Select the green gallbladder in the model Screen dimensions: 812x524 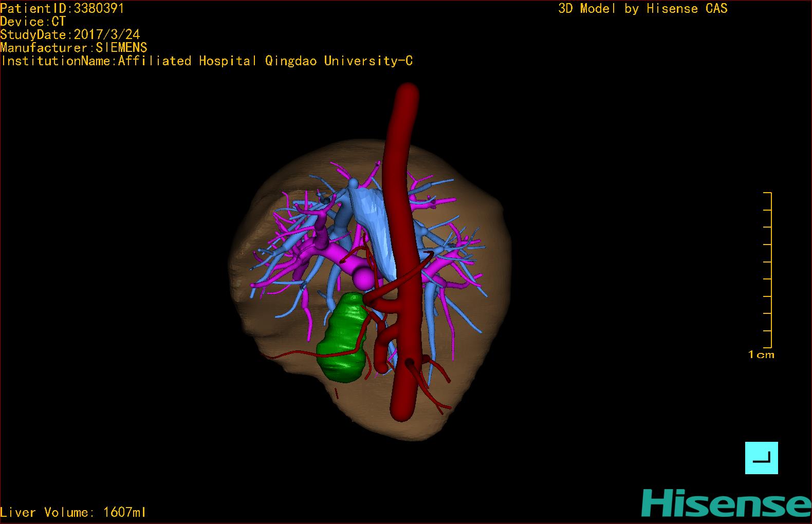tap(343, 336)
